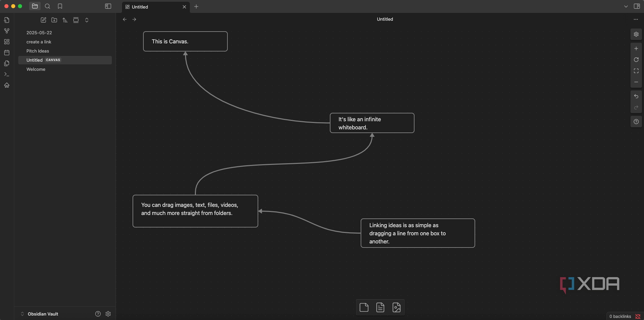This screenshot has width=644, height=320.
Task: Open canvas help
Action: [x=636, y=122]
